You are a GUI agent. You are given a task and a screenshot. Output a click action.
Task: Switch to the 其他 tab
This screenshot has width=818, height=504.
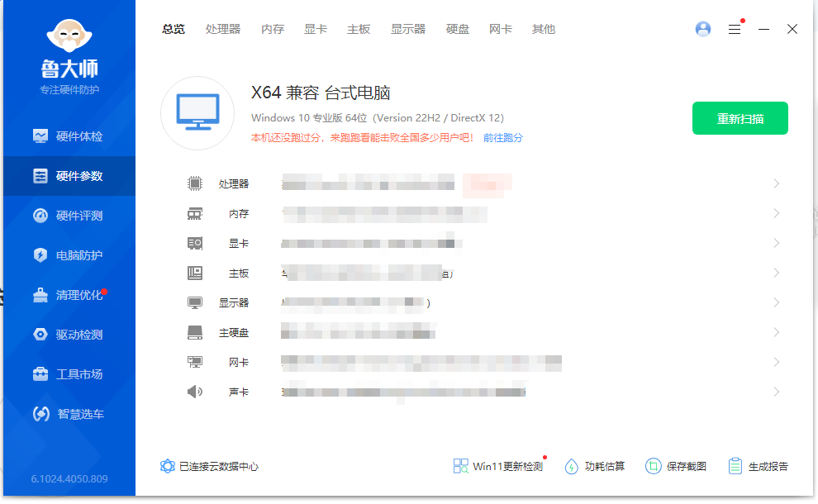543,29
